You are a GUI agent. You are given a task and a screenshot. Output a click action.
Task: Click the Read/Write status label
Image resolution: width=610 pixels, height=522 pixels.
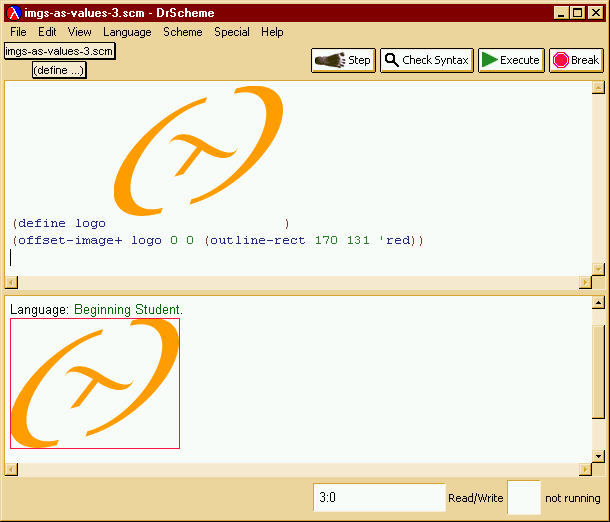pos(475,498)
